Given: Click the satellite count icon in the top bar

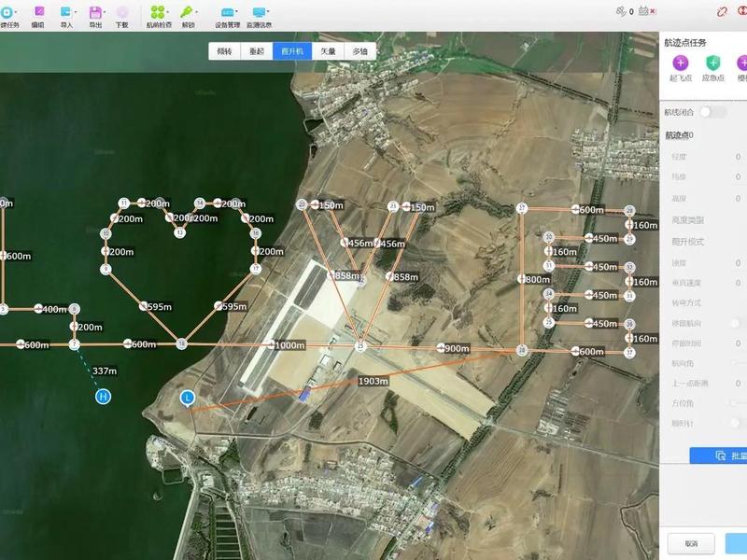Looking at the screenshot, I should tap(621, 11).
